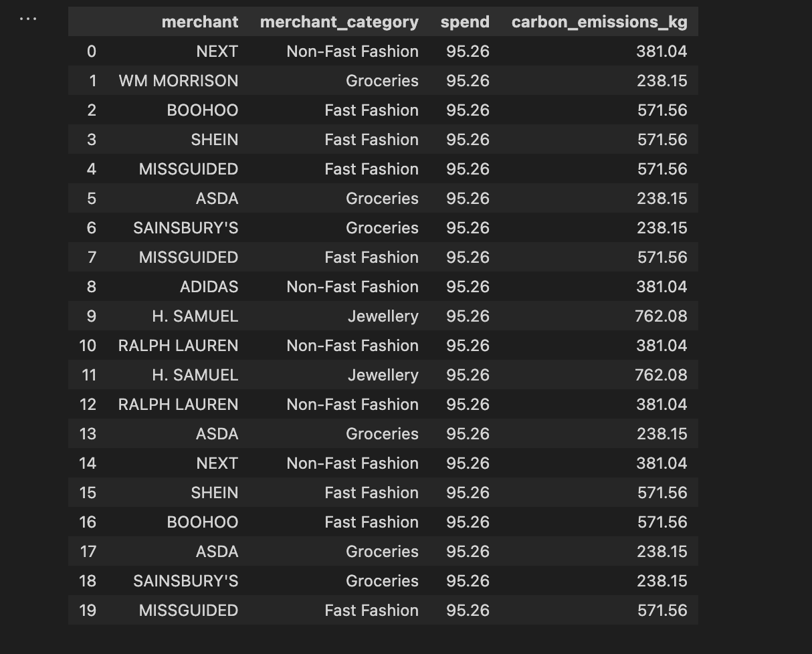Click 381.04 emissions value in row 0
The image size is (812, 654).
[662, 51]
